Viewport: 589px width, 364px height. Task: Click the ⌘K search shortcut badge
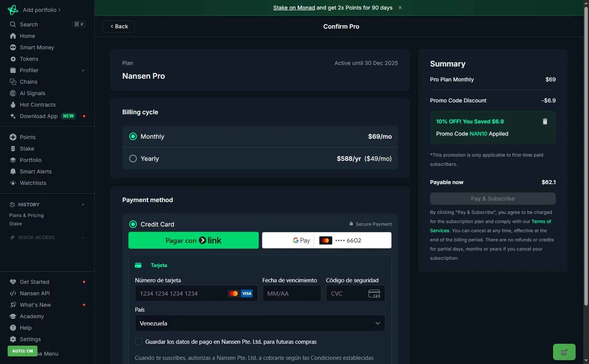point(79,24)
